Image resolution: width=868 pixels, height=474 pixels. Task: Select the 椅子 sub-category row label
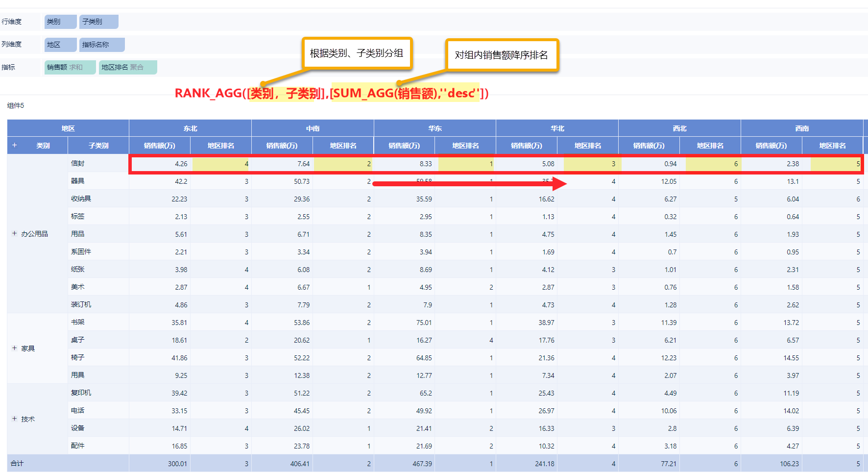pyautogui.click(x=78, y=357)
